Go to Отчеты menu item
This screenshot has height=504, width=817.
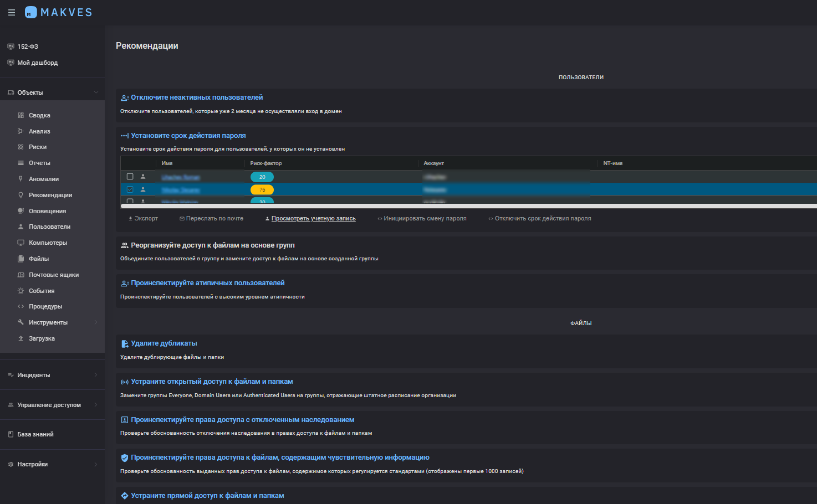tap(39, 163)
